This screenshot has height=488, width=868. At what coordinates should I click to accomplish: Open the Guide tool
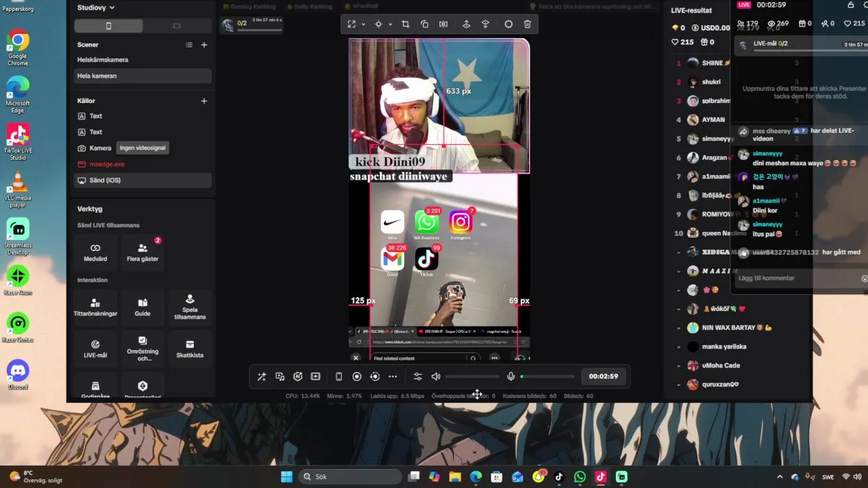[142, 307]
